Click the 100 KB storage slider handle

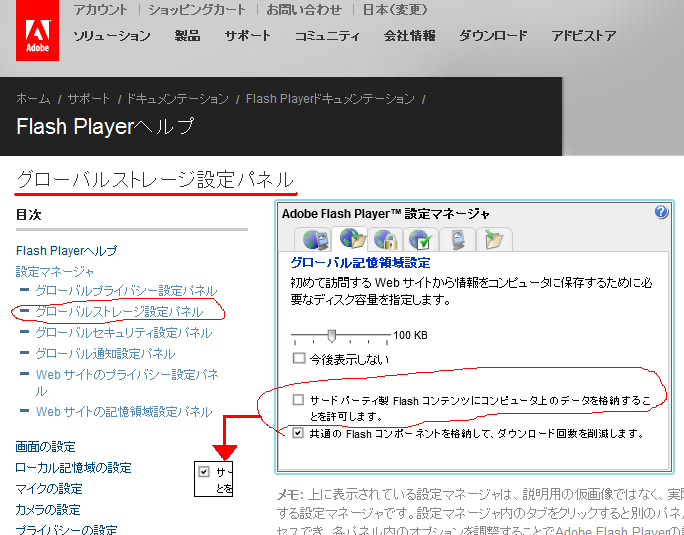point(331,335)
